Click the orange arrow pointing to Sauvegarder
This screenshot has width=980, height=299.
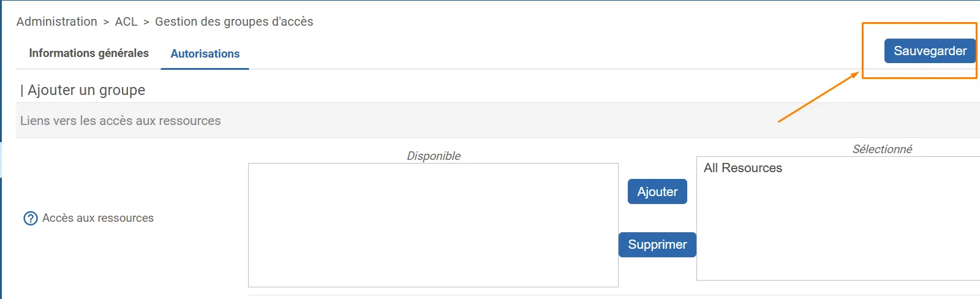coord(818,97)
